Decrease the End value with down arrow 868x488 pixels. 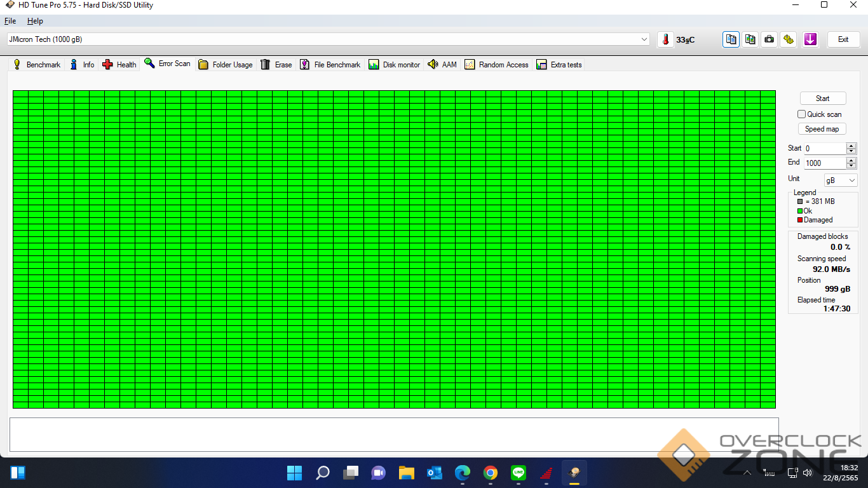(x=851, y=166)
